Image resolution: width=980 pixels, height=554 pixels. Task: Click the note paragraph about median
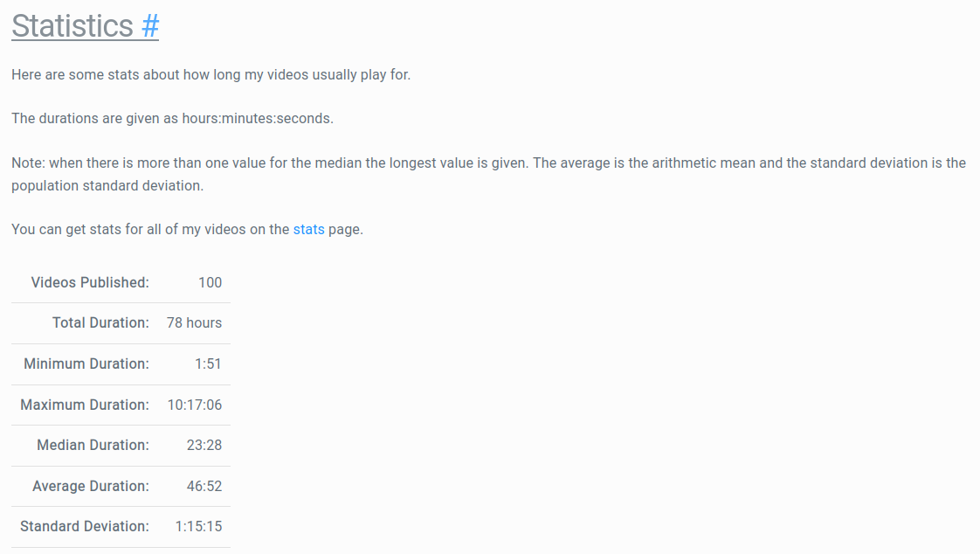click(489, 175)
